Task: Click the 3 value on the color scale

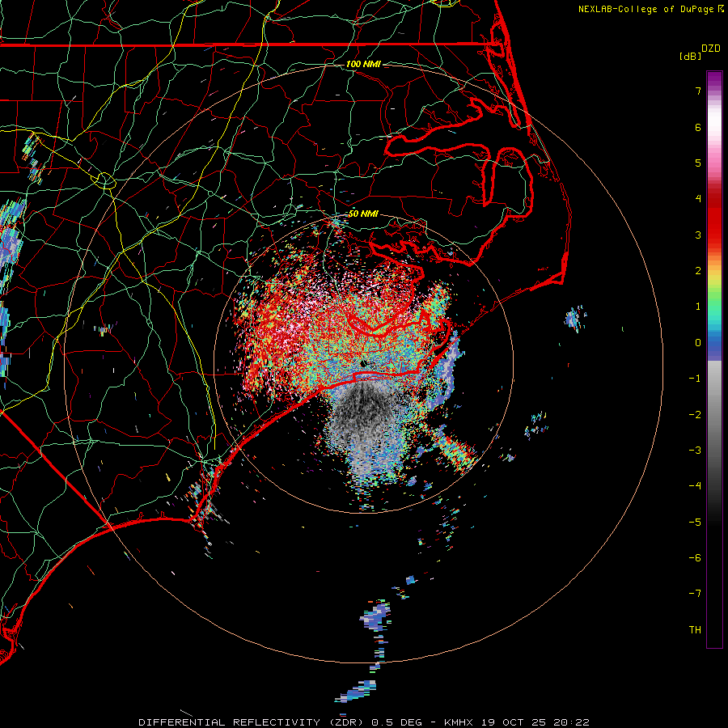Action: pyautogui.click(x=698, y=235)
